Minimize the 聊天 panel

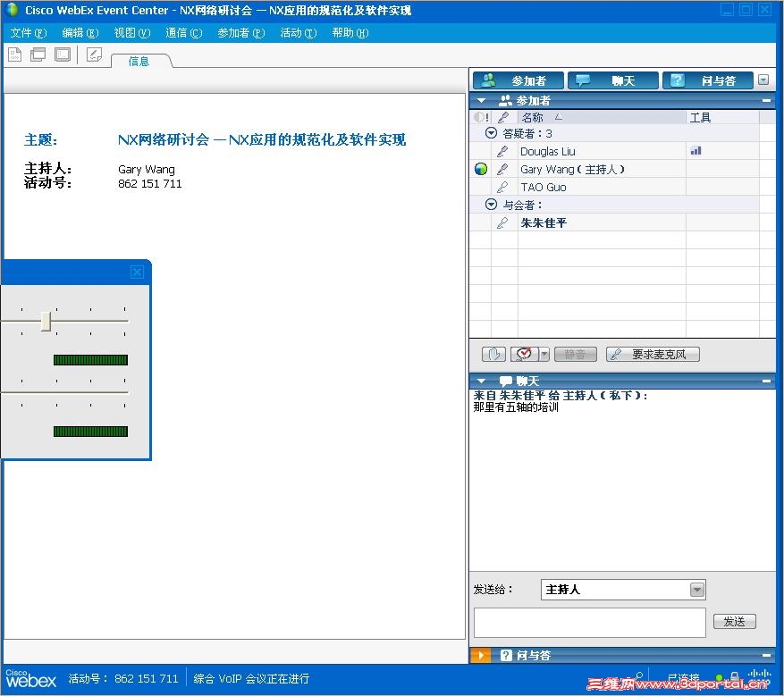766,382
